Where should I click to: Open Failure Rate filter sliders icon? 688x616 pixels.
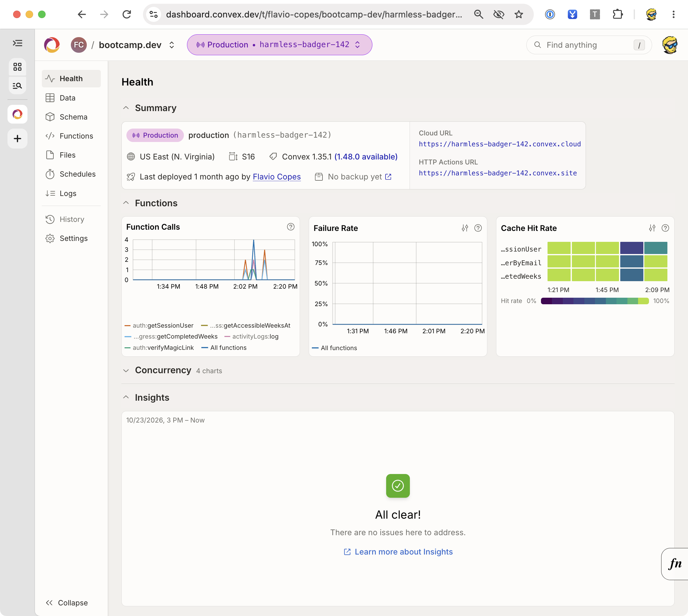[465, 228]
